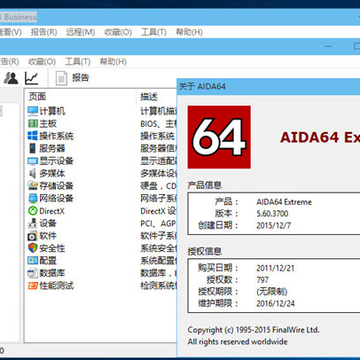Click description text starting with 网络子系
Screen dimensions: 360x360
[158, 198]
